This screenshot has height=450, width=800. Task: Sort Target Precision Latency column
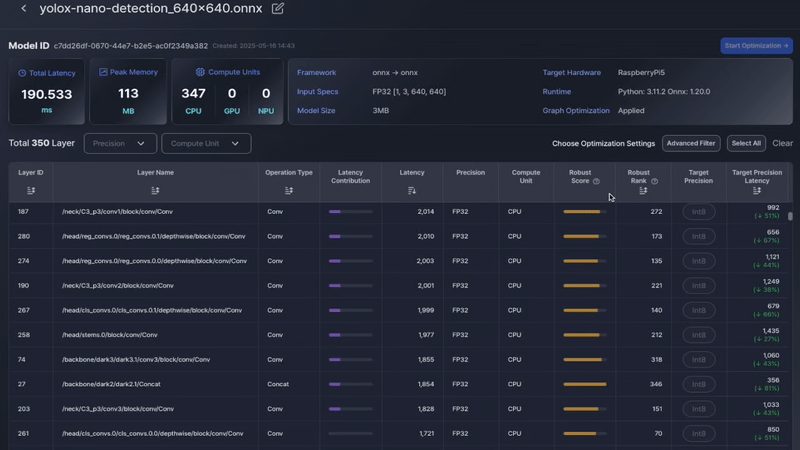757,190
